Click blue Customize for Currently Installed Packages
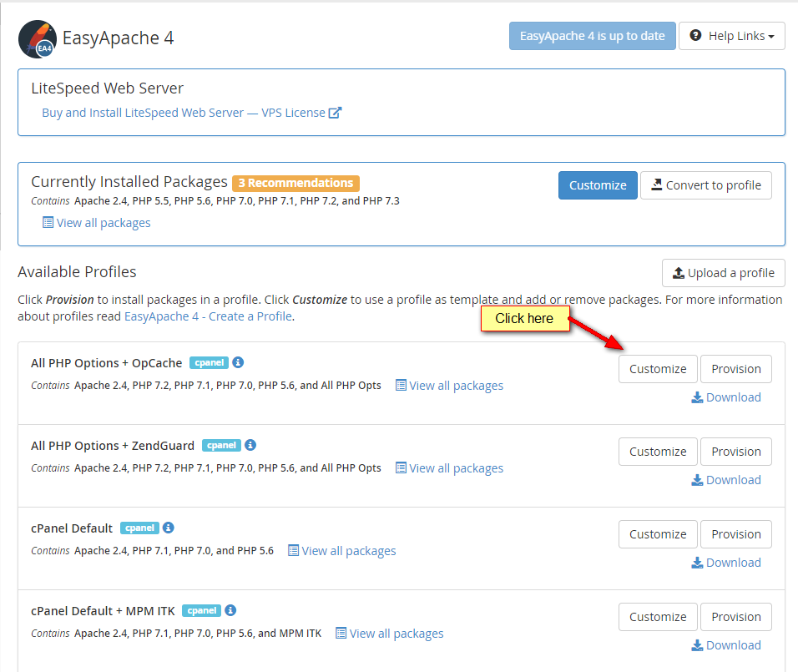 click(x=598, y=185)
